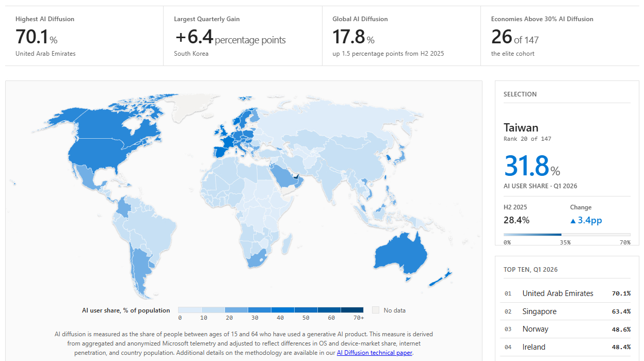Screen dimensions: 644x361
Task: Select New Zealand on the map
Action: point(440,278)
